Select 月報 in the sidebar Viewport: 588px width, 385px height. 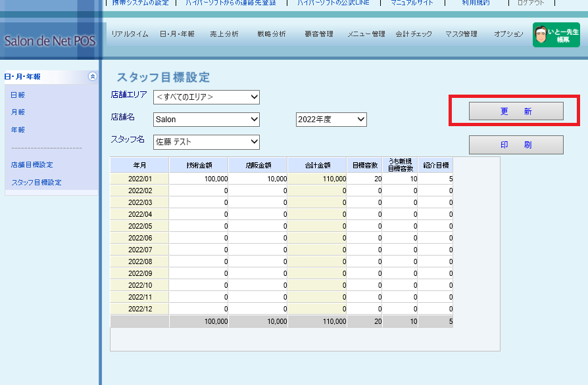(x=18, y=112)
